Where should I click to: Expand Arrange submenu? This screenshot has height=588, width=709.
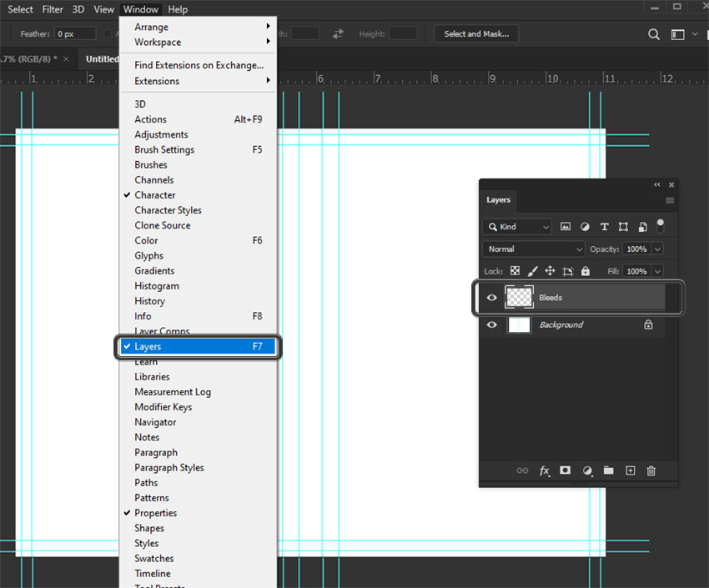198,27
